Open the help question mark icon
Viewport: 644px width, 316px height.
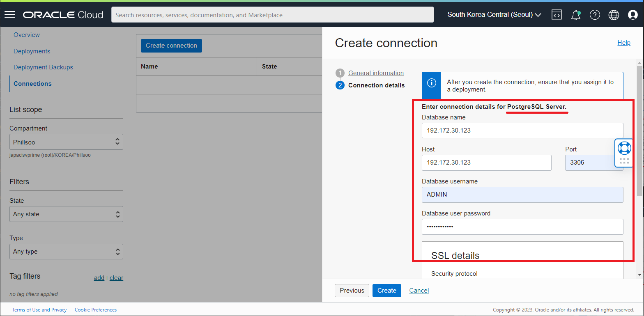click(x=595, y=15)
